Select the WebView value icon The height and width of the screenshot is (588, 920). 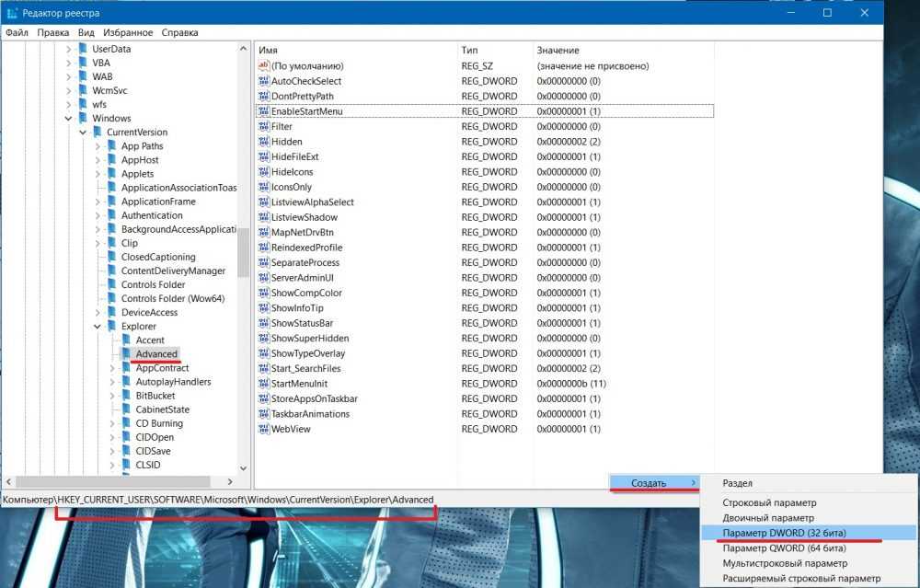tap(264, 429)
